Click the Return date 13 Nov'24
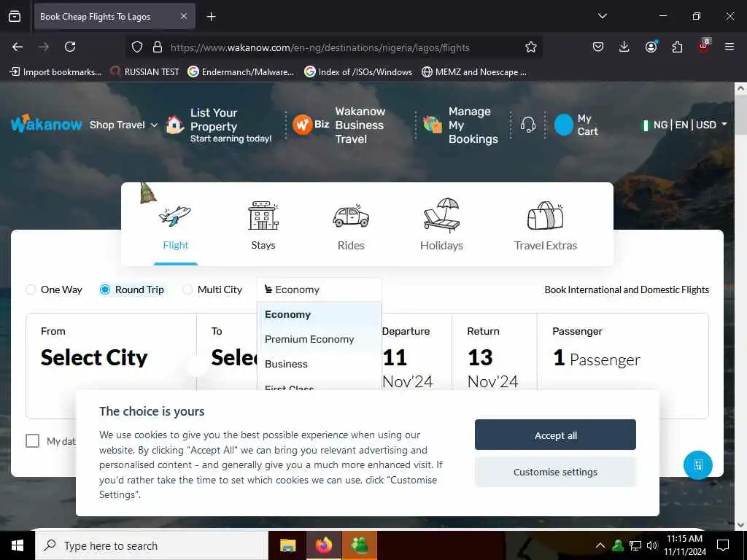 pos(495,357)
